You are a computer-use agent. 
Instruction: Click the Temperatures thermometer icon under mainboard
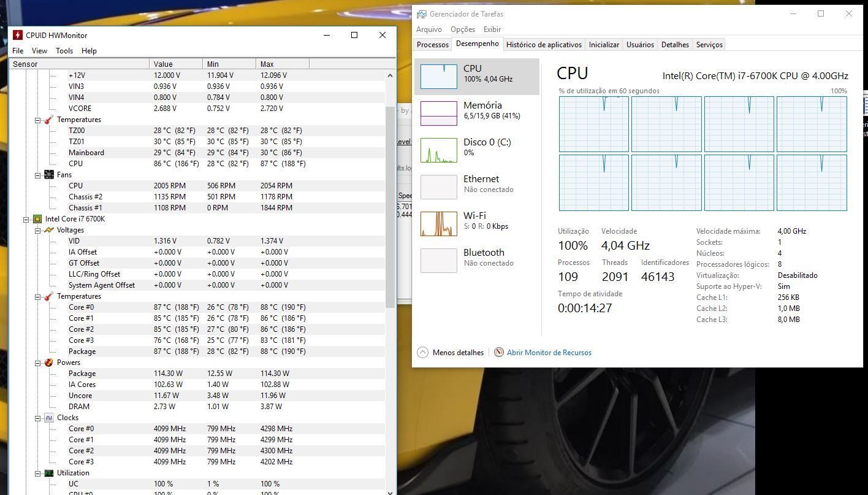[49, 120]
